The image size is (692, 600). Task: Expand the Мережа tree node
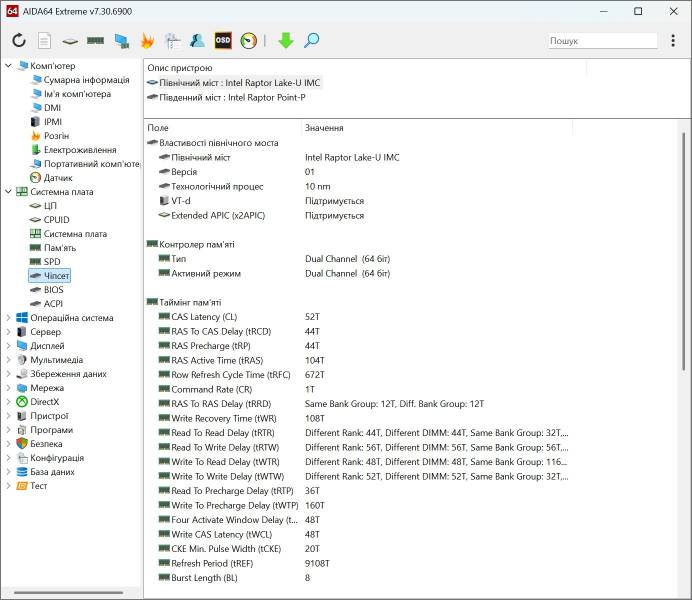pyautogui.click(x=8, y=388)
